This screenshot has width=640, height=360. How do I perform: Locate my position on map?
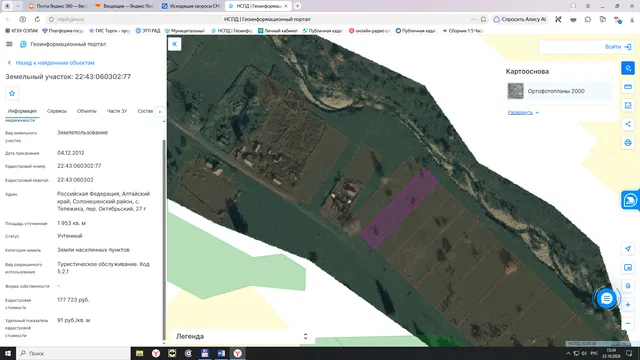click(628, 249)
